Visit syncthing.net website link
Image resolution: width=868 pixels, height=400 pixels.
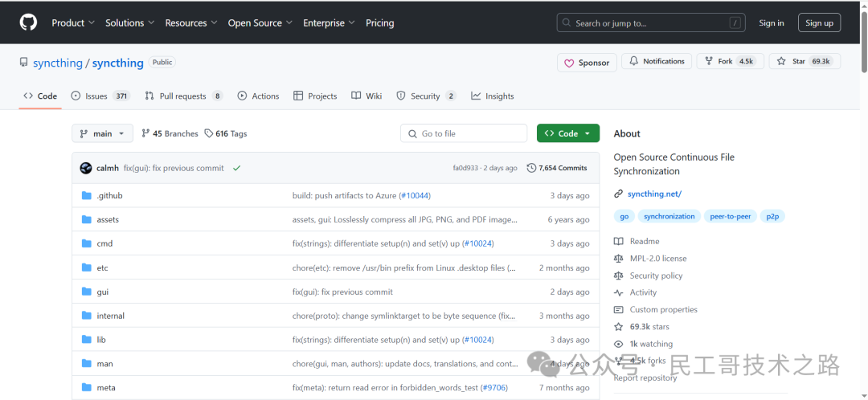pyautogui.click(x=654, y=194)
